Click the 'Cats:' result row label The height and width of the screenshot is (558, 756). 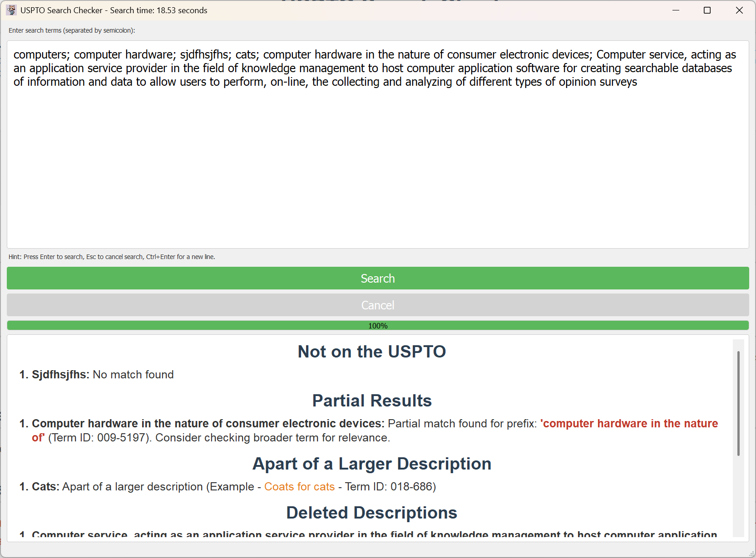(x=45, y=486)
